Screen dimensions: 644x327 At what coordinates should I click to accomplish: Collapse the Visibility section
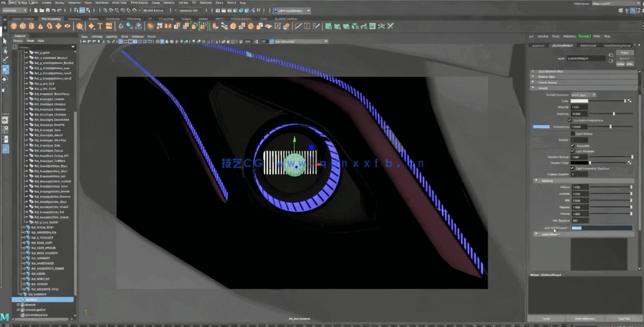click(x=536, y=181)
